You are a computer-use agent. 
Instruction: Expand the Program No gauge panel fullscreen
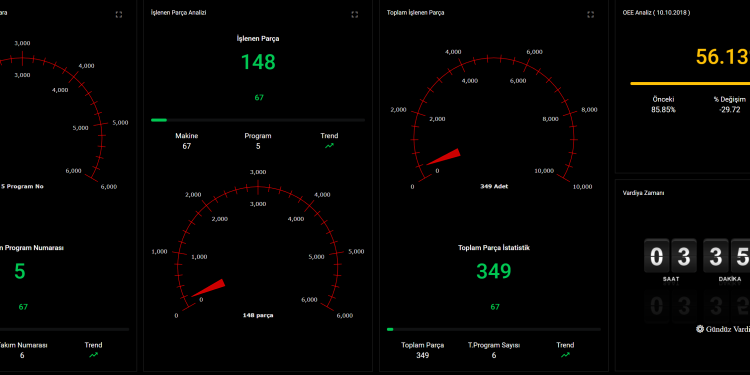click(x=119, y=15)
